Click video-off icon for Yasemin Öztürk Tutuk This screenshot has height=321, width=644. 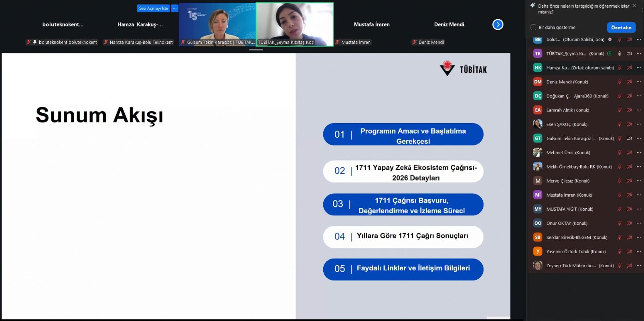[x=629, y=251]
